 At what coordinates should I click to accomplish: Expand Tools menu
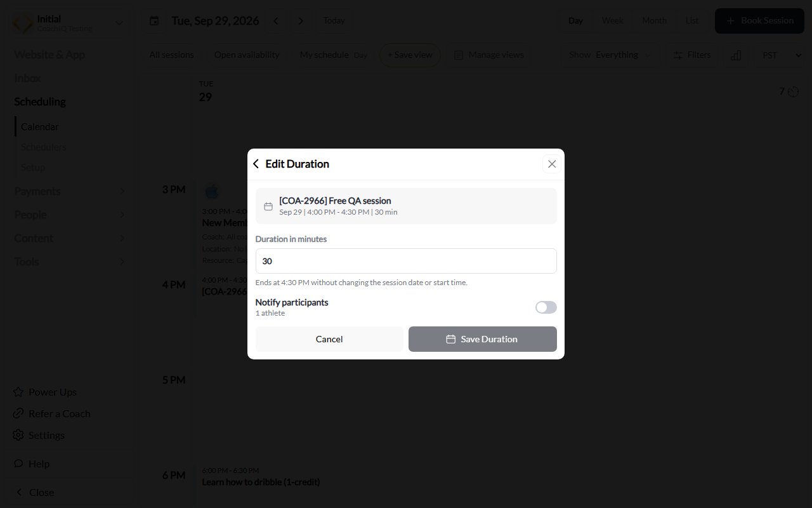click(70, 262)
